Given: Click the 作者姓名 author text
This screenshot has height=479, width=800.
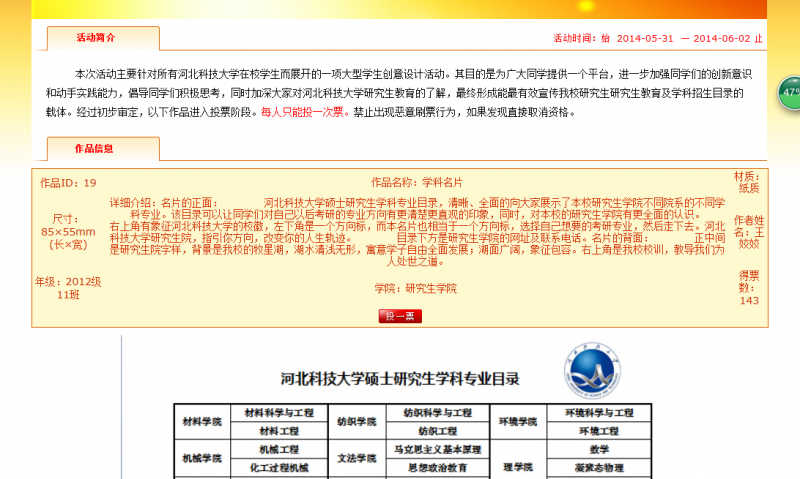Looking at the screenshot, I should [x=749, y=232].
